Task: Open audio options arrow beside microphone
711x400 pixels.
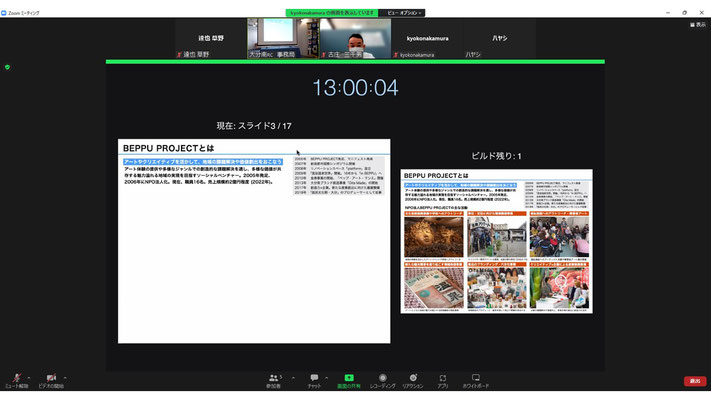Action: pyautogui.click(x=29, y=377)
